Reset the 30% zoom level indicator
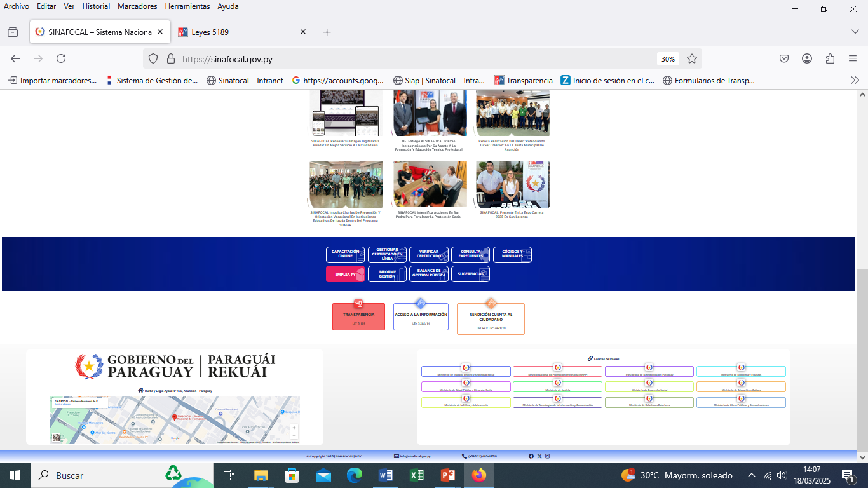868x488 pixels. tap(668, 58)
